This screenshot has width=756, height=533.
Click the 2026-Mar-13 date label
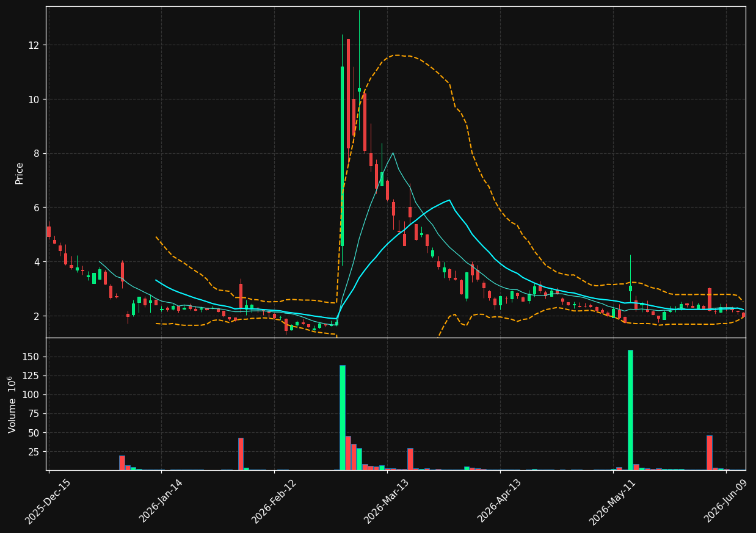[387, 501]
